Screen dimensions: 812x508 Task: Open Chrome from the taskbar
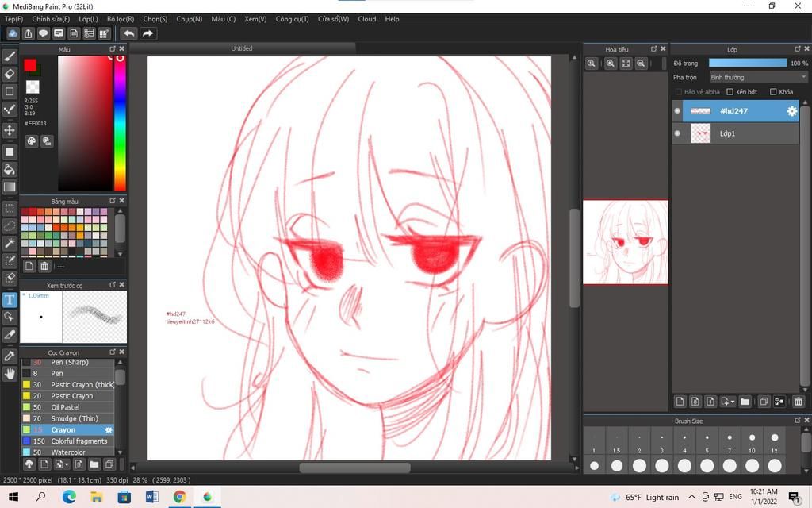[x=179, y=497]
